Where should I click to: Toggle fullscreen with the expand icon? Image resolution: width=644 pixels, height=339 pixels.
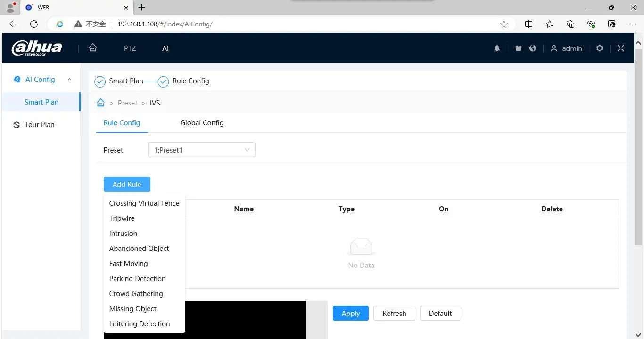621,48
